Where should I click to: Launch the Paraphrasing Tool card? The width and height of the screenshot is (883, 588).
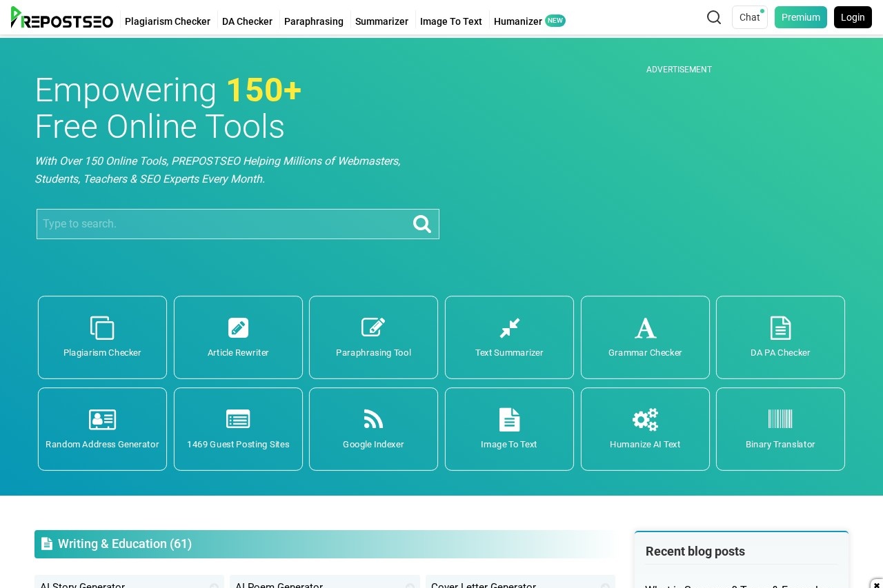373,337
